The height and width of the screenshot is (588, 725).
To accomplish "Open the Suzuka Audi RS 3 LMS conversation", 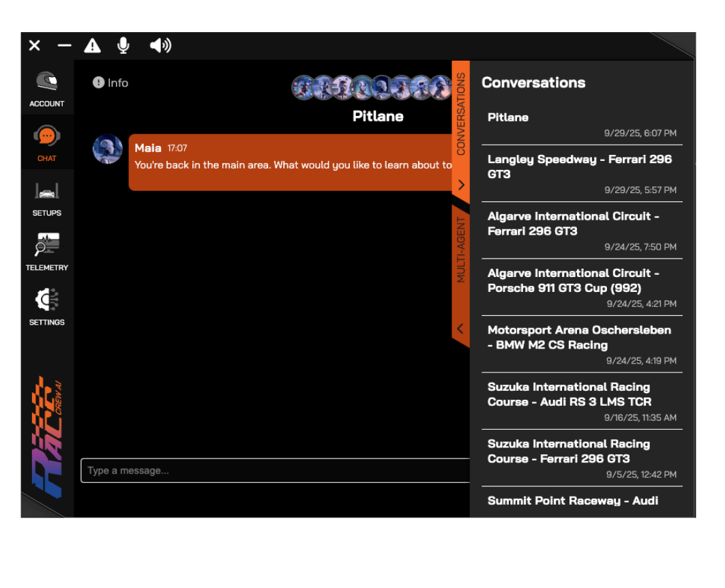I will point(581,394).
